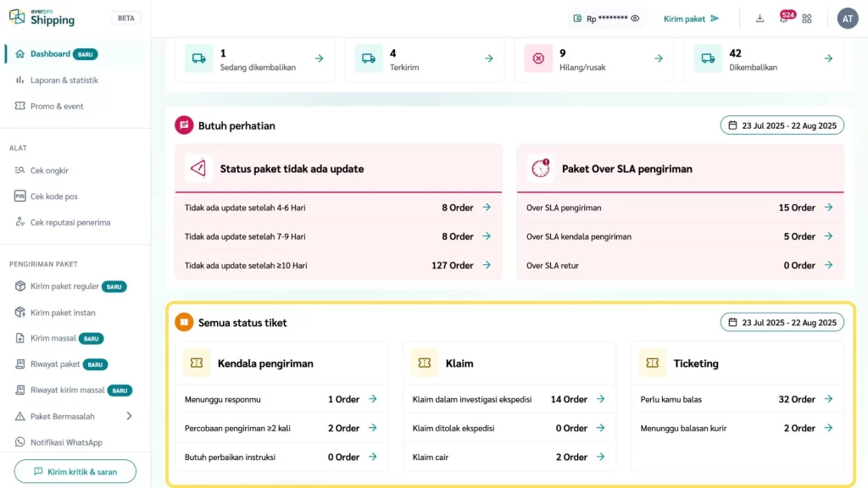Open the notifications bell with 524 badge

point(783,19)
